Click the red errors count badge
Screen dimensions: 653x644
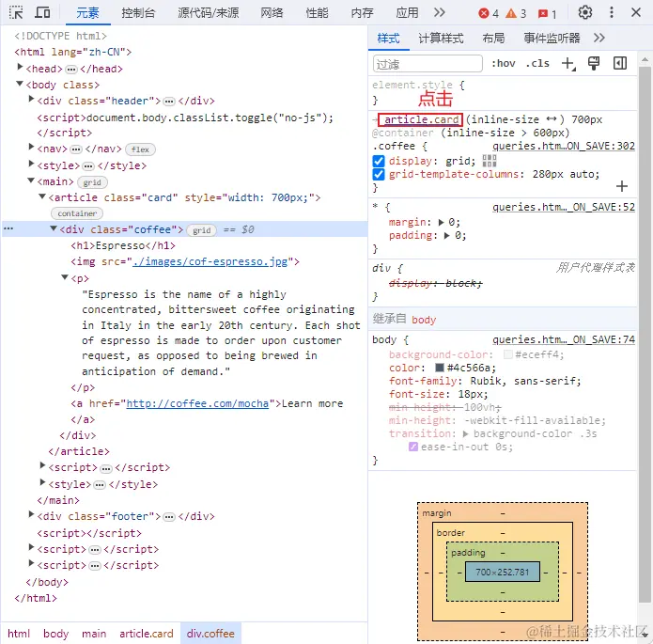click(x=489, y=14)
